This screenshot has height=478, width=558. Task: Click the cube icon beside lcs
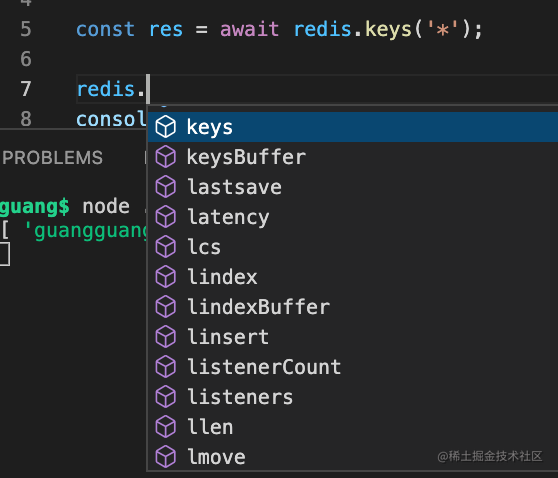tap(165, 247)
